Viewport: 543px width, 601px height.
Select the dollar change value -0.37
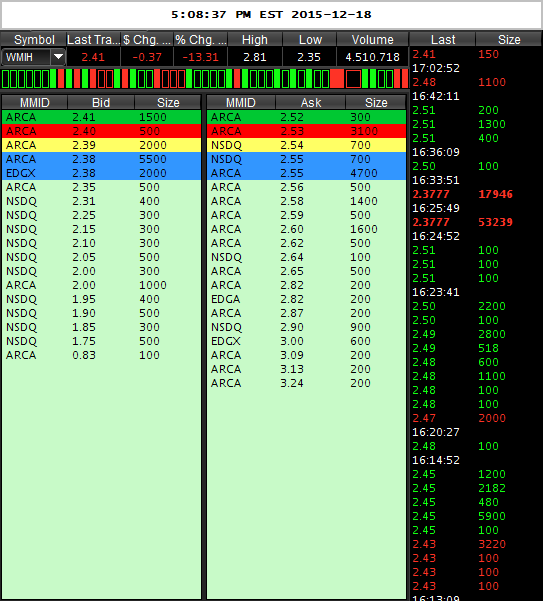(x=147, y=57)
